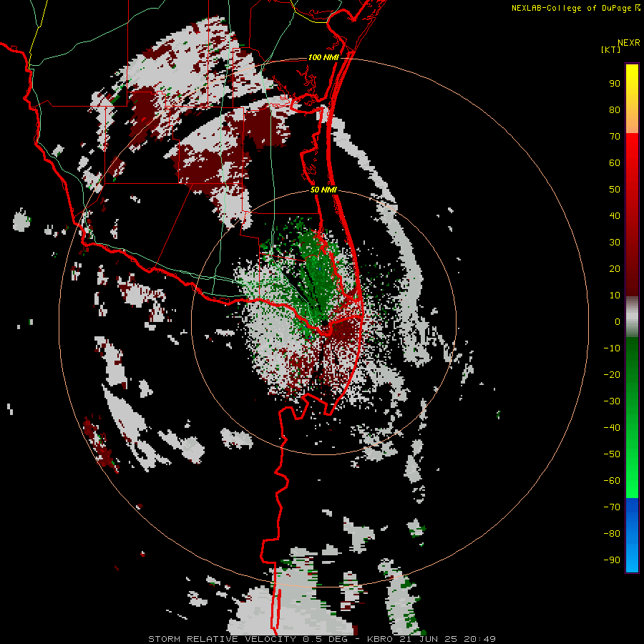
Task: Click the -80 value on the velocity scale
Action: point(612,534)
